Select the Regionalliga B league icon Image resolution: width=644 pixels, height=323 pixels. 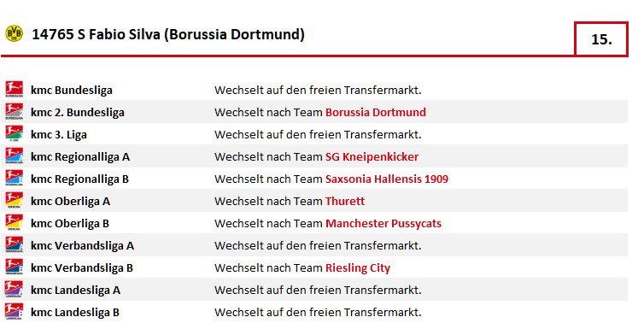pos(14,178)
